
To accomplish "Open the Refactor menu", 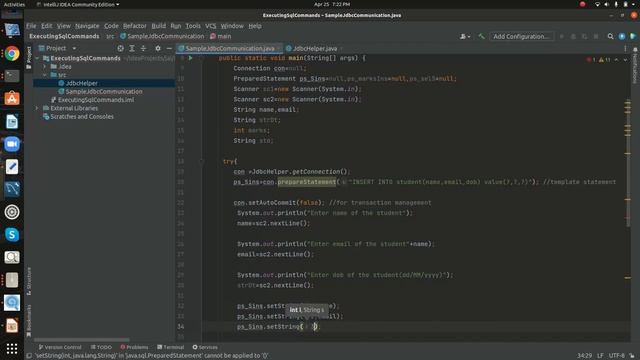I will pos(135,26).
